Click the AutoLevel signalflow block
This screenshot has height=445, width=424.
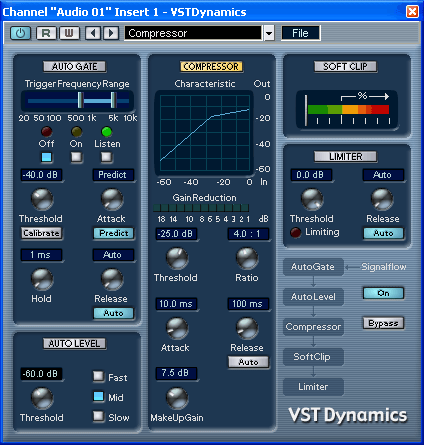pos(313,297)
